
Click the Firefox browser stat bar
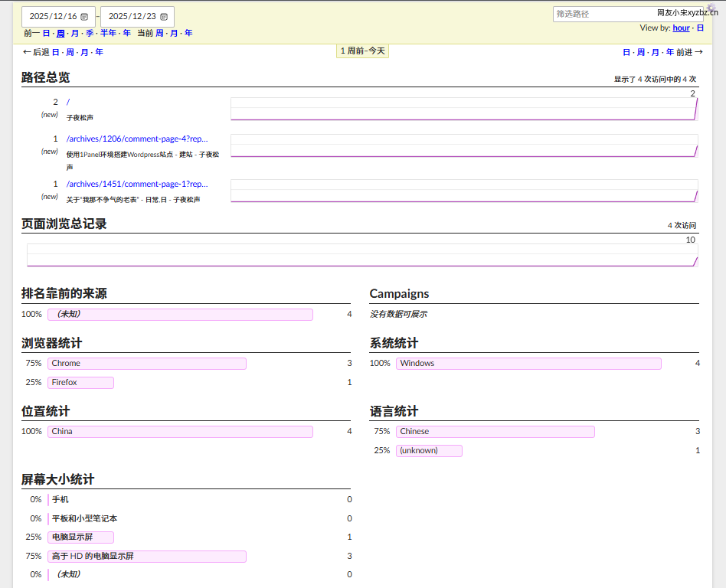(80, 383)
